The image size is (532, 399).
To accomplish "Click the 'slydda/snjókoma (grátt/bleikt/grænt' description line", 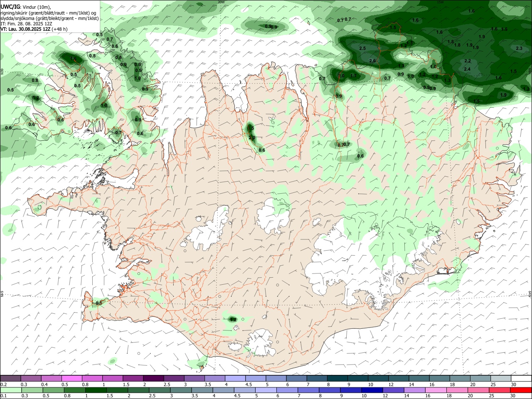I will (x=49, y=18).
